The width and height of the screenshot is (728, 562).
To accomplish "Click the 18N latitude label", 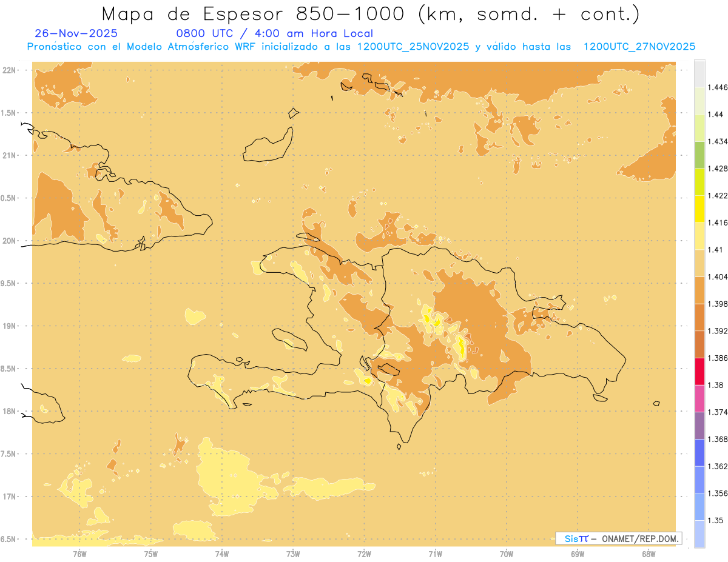I will pyautogui.click(x=10, y=411).
